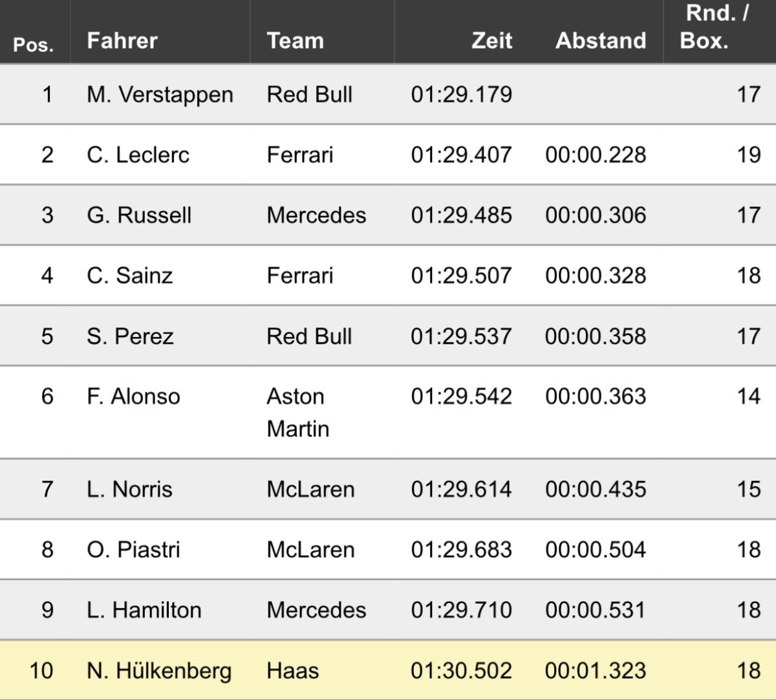This screenshot has width=776, height=700.
Task: Click Verstappen's lap time 01:29.179
Action: [x=461, y=94]
